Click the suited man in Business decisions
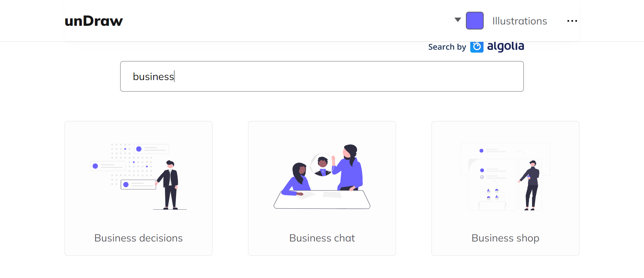 170,185
